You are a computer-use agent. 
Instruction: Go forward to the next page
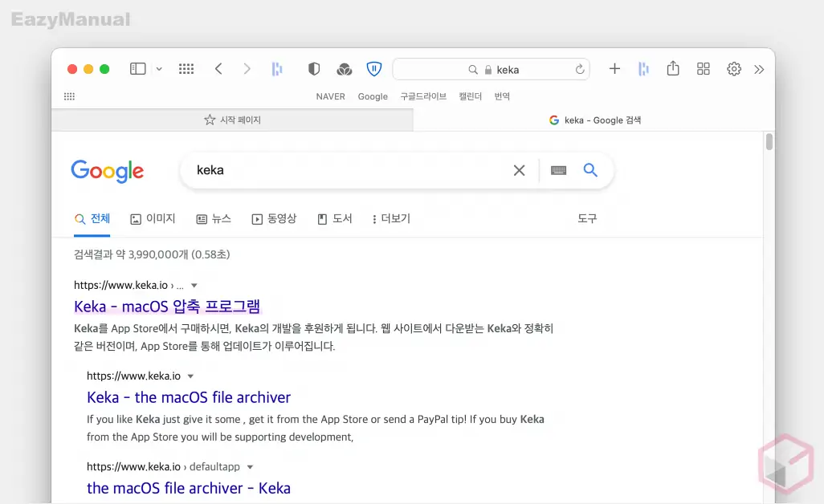coord(247,69)
